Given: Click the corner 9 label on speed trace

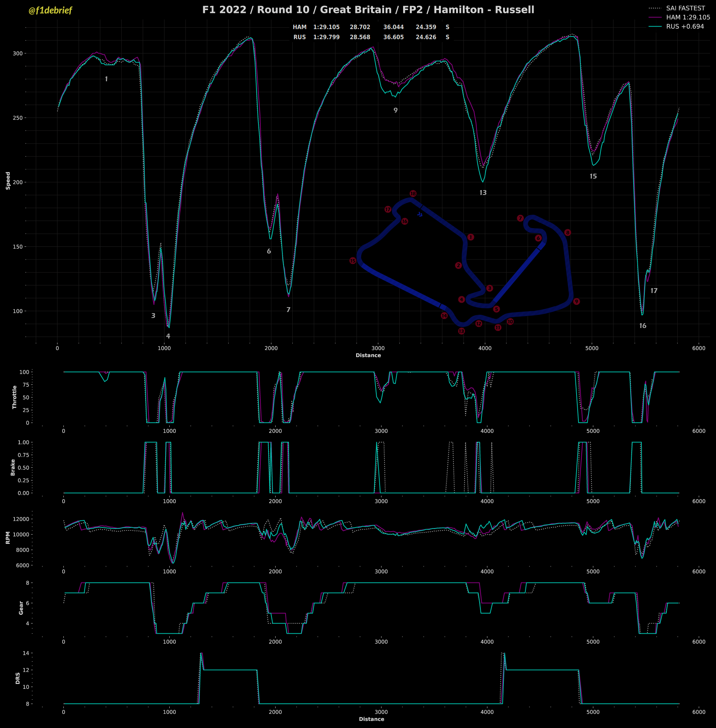Looking at the screenshot, I should [x=395, y=110].
